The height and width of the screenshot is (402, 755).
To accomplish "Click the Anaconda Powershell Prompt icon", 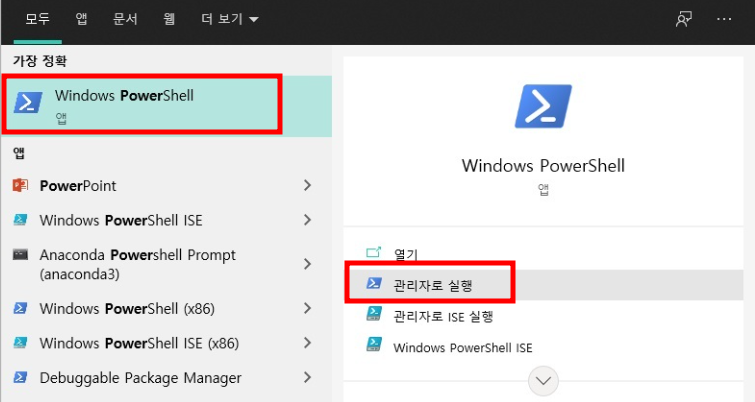I will coord(20,254).
